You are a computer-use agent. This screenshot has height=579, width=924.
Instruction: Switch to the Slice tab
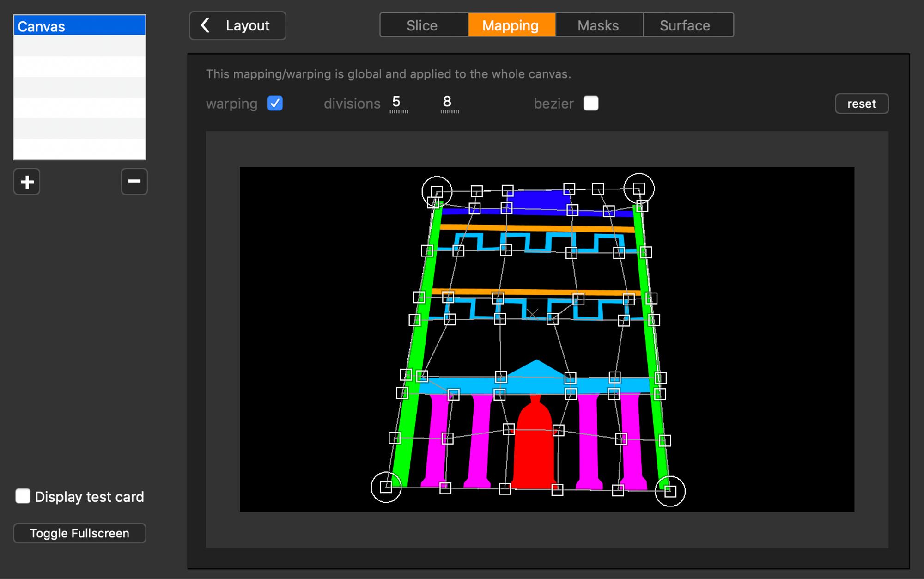click(422, 25)
